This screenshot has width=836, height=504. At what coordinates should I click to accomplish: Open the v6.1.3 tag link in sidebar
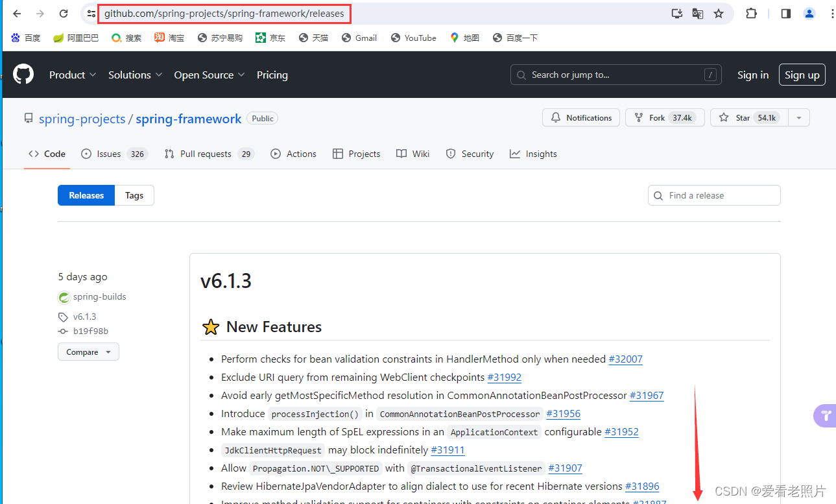click(x=84, y=317)
